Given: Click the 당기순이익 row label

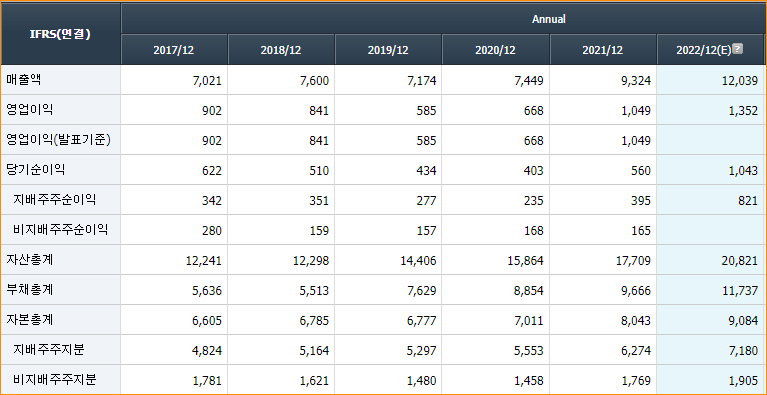Looking at the screenshot, I should [35, 170].
